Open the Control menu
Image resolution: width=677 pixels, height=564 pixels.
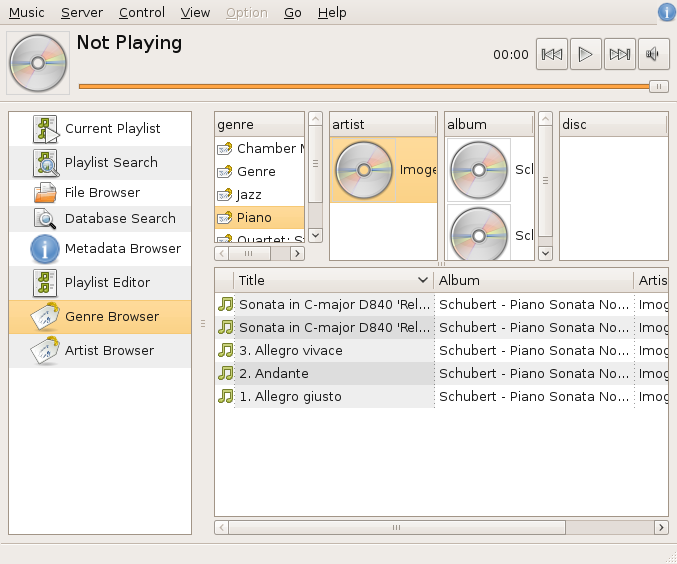(x=141, y=12)
